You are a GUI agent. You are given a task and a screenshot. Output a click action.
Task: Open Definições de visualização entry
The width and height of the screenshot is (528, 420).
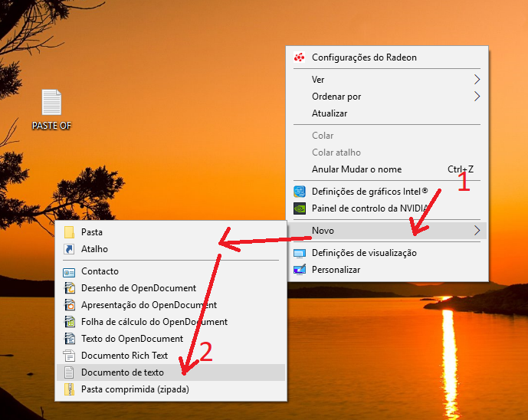coord(387,253)
